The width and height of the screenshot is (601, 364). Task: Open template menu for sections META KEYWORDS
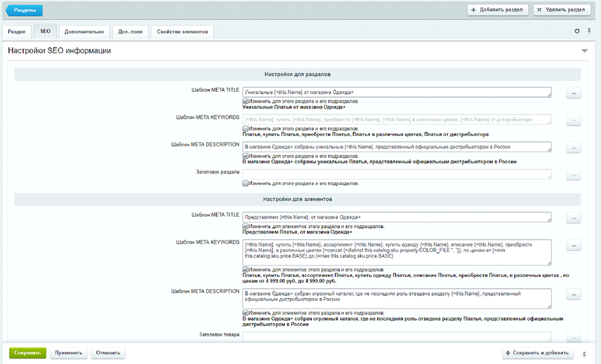coord(573,120)
